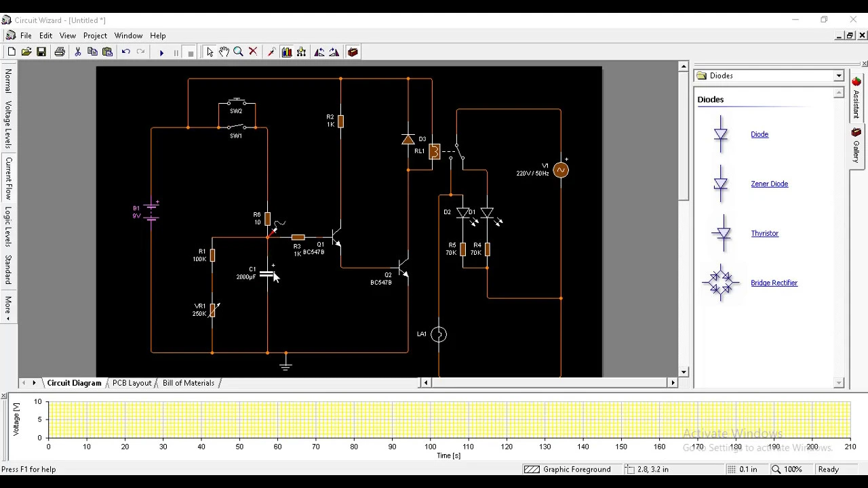Save the circuit with the floppy icon
Screen dimensions: 868x488
point(41,52)
